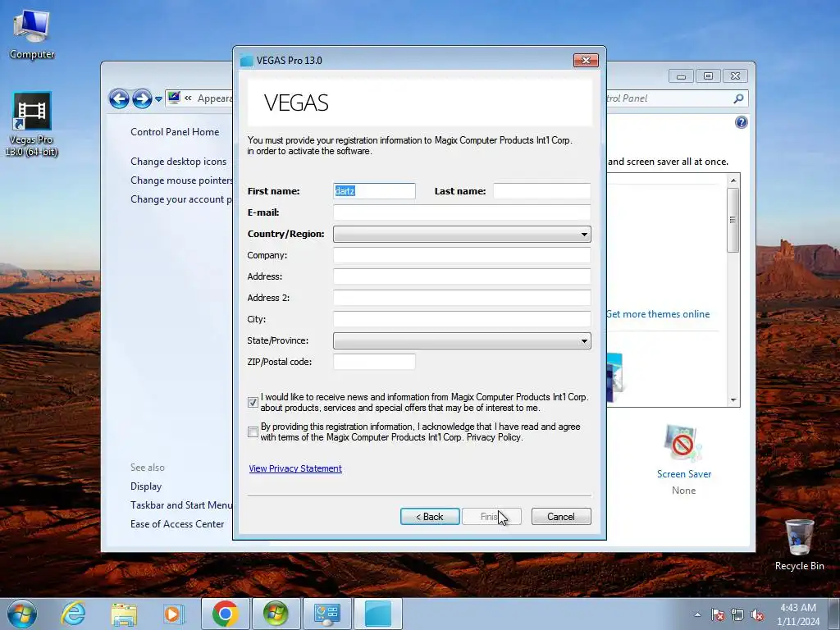The width and height of the screenshot is (840, 630).
Task: Open the Windows Start menu orb
Action: (22, 614)
